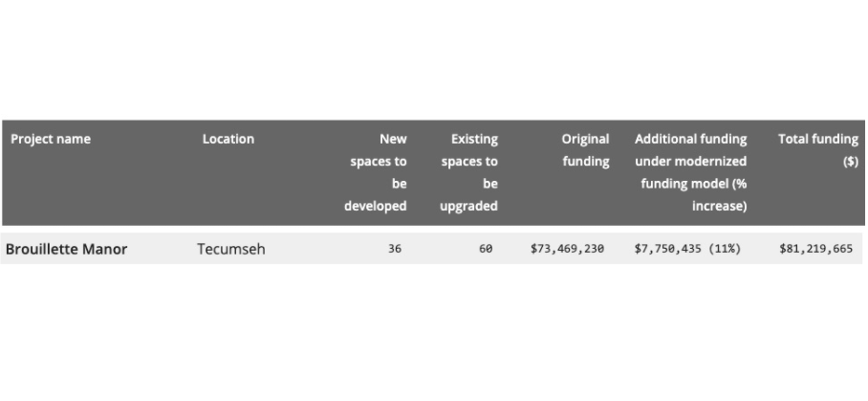Click the new spaces value 36

point(395,250)
